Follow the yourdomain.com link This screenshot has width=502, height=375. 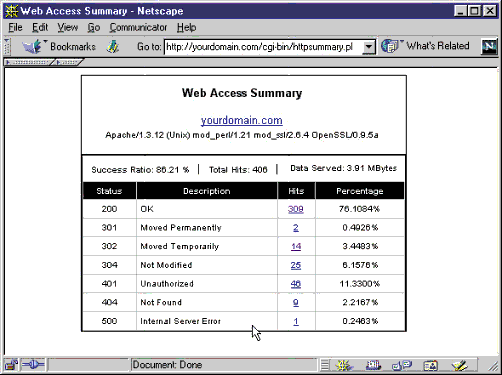[x=242, y=120]
